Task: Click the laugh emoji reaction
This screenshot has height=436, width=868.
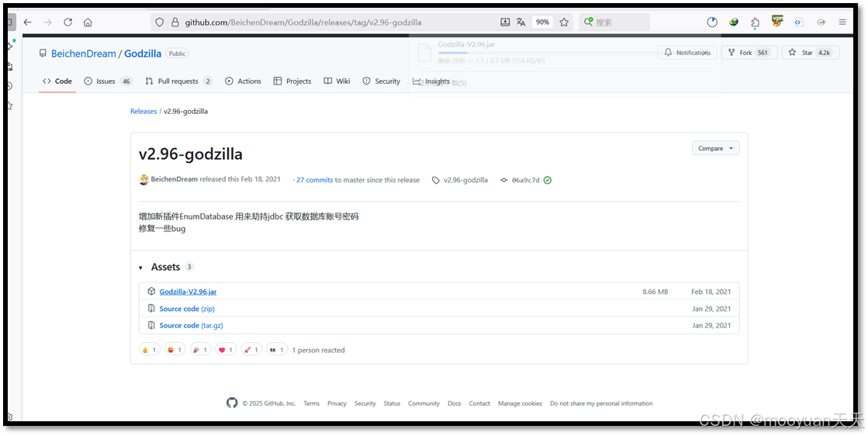Action: pos(175,350)
